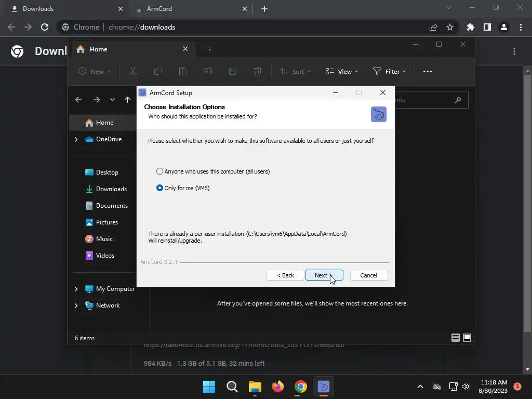The image size is (532, 399).
Task: Click the Copy icon in File Explorer toolbar
Action: tap(158, 71)
